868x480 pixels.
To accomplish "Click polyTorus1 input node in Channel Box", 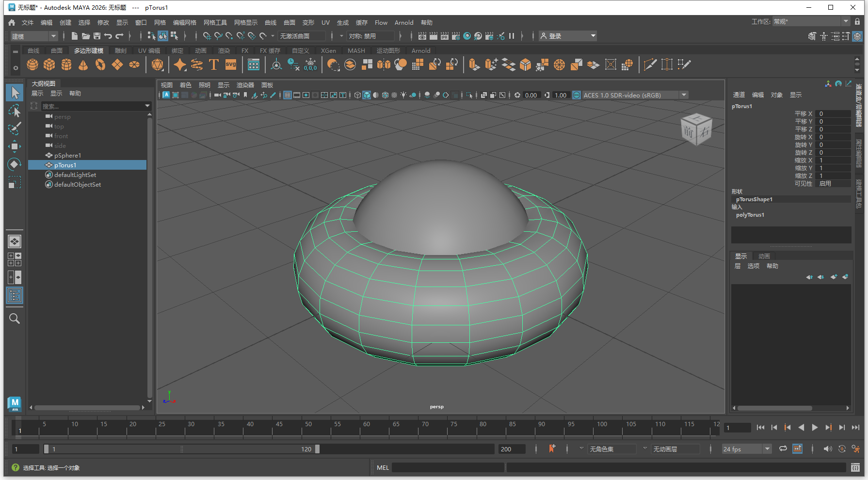I will (x=750, y=215).
